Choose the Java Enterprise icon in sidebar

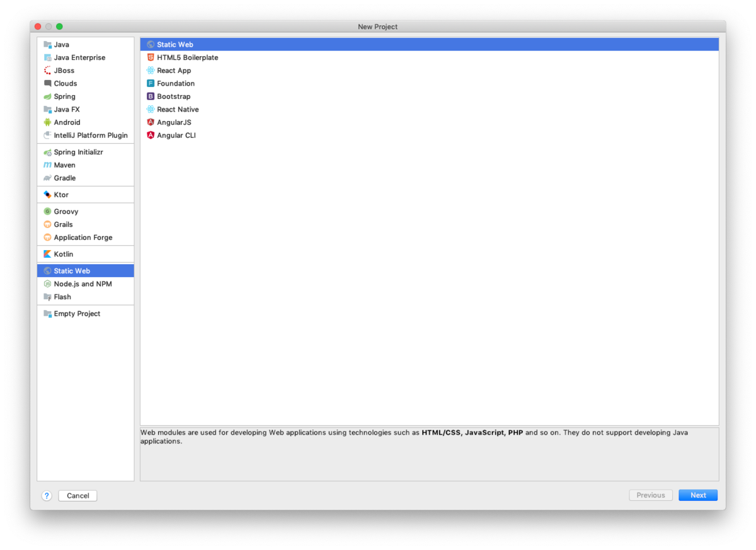tap(47, 57)
